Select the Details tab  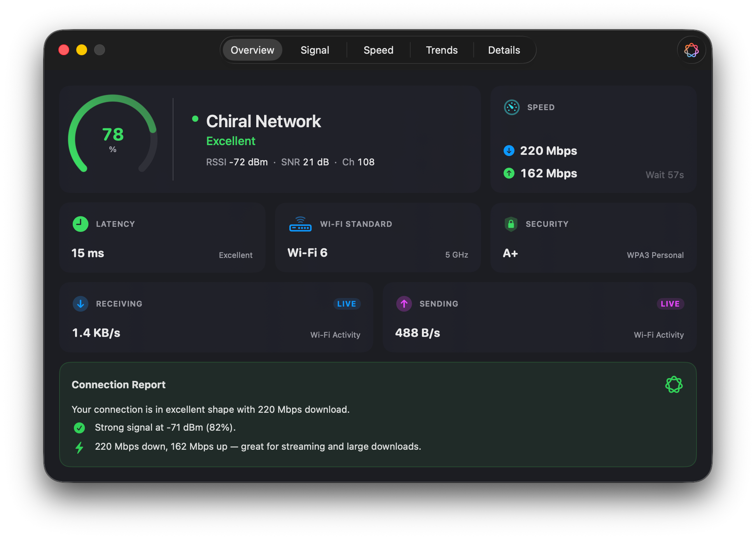(x=504, y=50)
